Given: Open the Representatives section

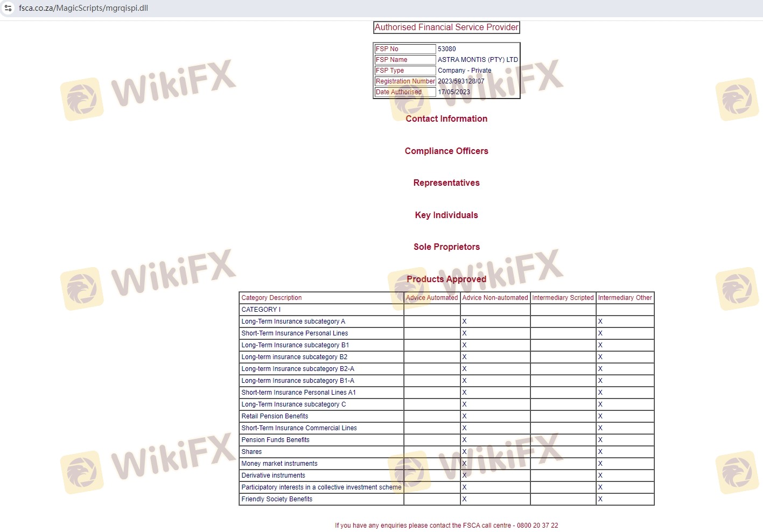Looking at the screenshot, I should click(x=446, y=183).
